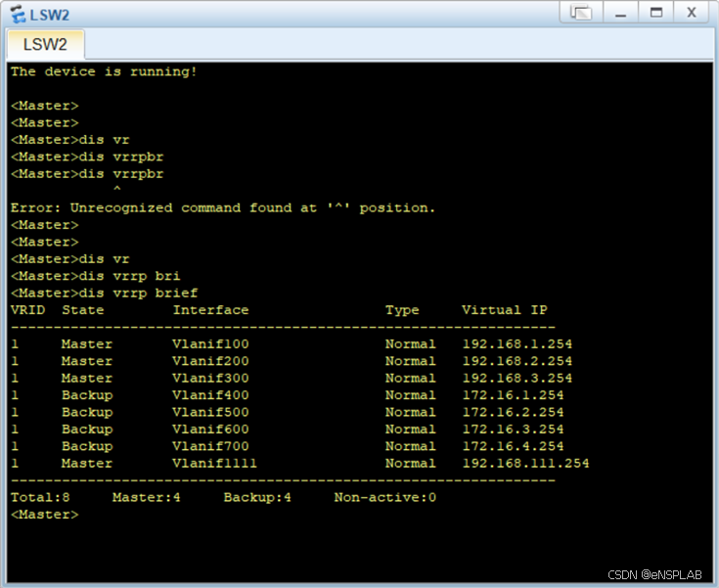Click Vlanif300 in the interface column
The height and width of the screenshot is (588, 719).
(210, 378)
